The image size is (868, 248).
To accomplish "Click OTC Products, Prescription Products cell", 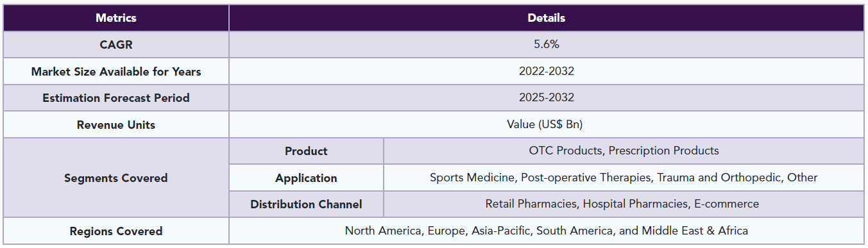I will (x=624, y=151).
